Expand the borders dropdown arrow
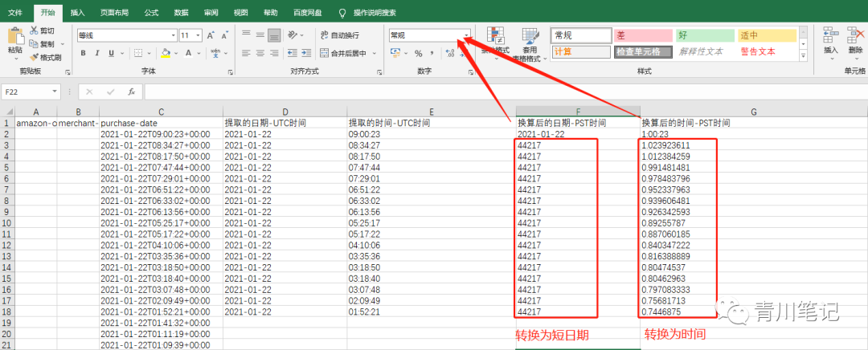The height and width of the screenshot is (350, 868). pos(149,53)
